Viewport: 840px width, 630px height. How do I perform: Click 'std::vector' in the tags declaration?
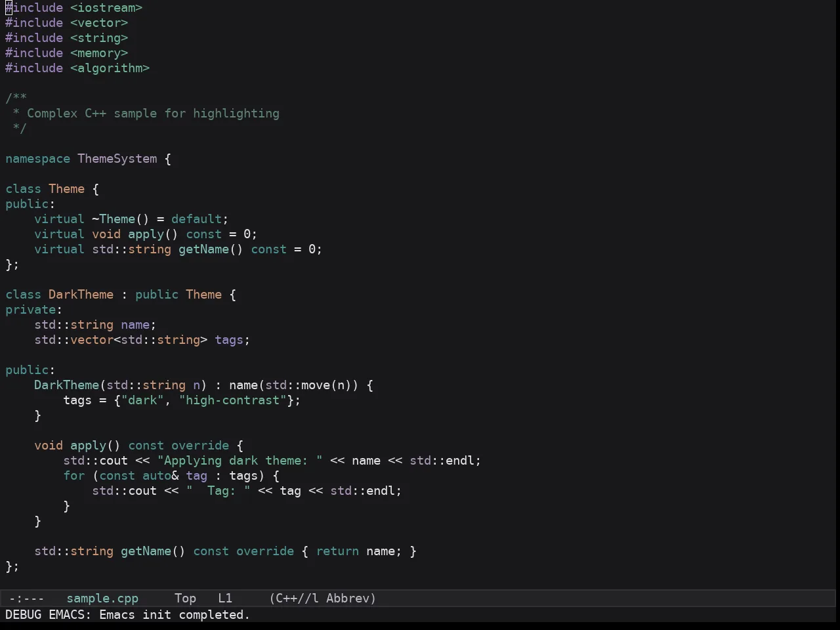pyautogui.click(x=73, y=340)
